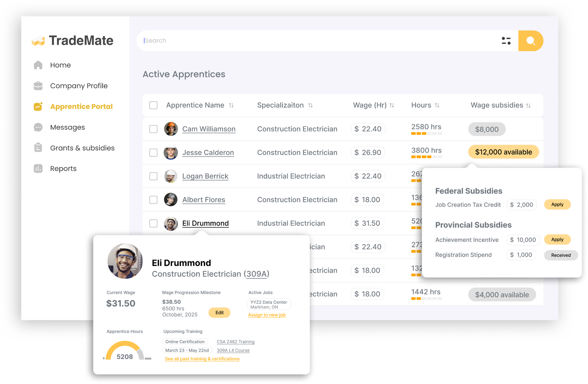Click the Messages chat bubble icon
Screen dimensions: 588x384
point(38,127)
